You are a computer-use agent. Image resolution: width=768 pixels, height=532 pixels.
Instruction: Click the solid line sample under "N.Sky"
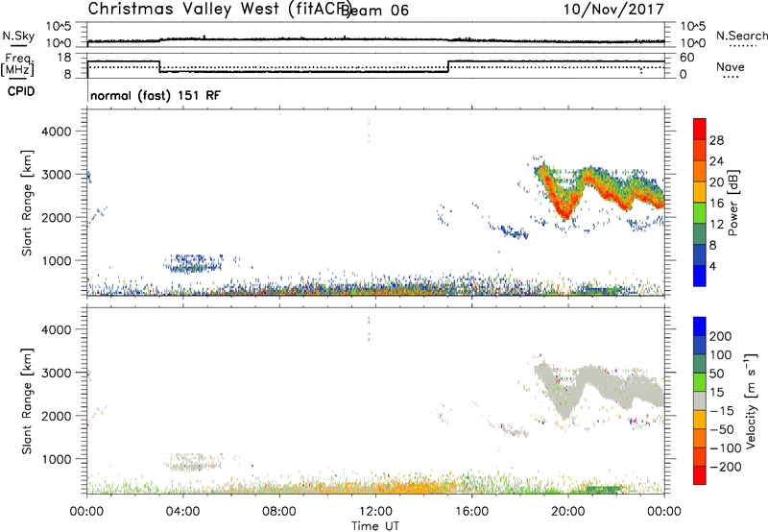click(18, 46)
